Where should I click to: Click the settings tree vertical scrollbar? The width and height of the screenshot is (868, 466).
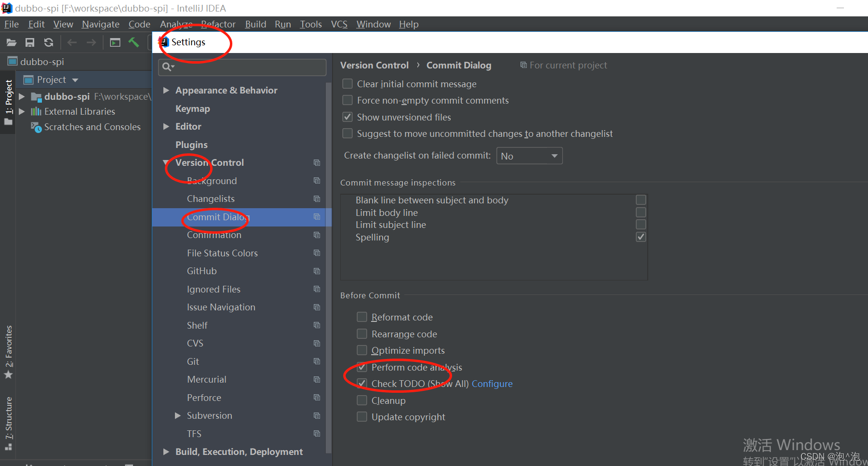click(x=329, y=267)
